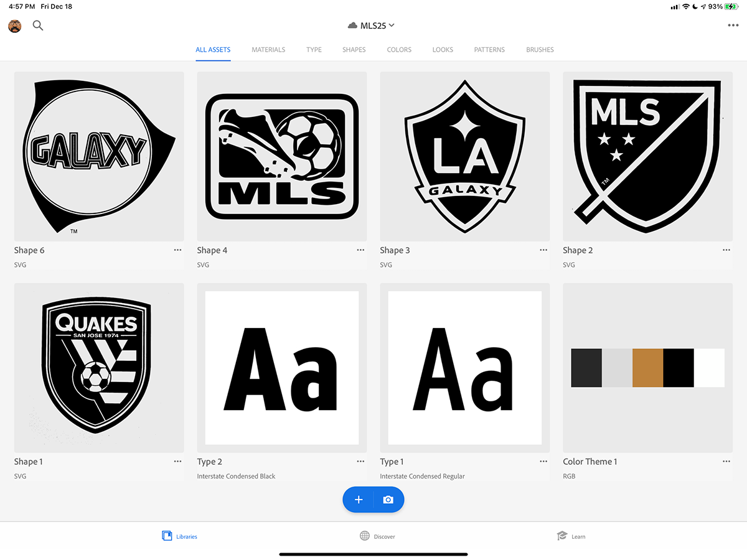Select the "Shape 6" asset name
The width and height of the screenshot is (747, 560).
coord(29,250)
